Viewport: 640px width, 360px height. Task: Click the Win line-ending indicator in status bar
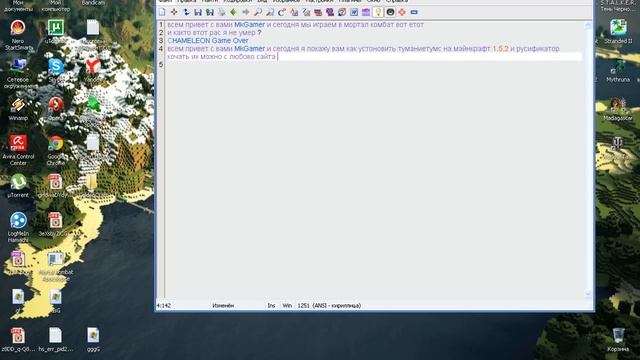pyautogui.click(x=287, y=305)
